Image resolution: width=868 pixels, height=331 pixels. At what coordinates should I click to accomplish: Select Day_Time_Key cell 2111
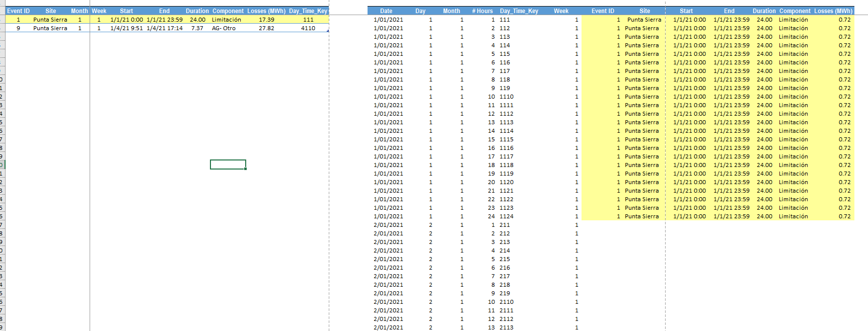click(507, 310)
